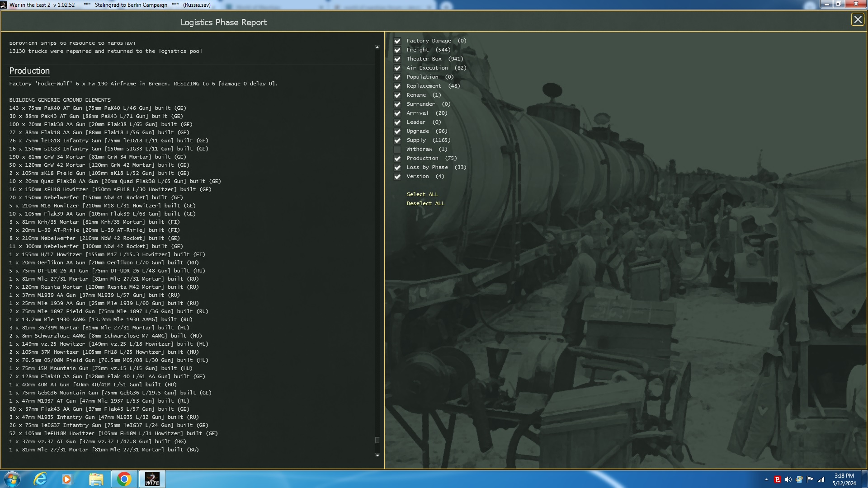This screenshot has width=868, height=488.
Task: Toggle the Leader checkbox
Action: 397,122
